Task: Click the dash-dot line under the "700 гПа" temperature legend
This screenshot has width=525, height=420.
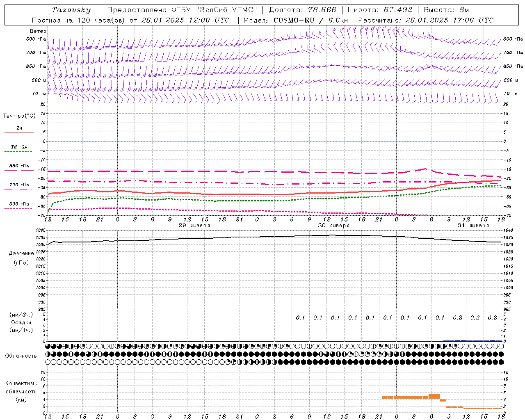Action: coord(18,189)
